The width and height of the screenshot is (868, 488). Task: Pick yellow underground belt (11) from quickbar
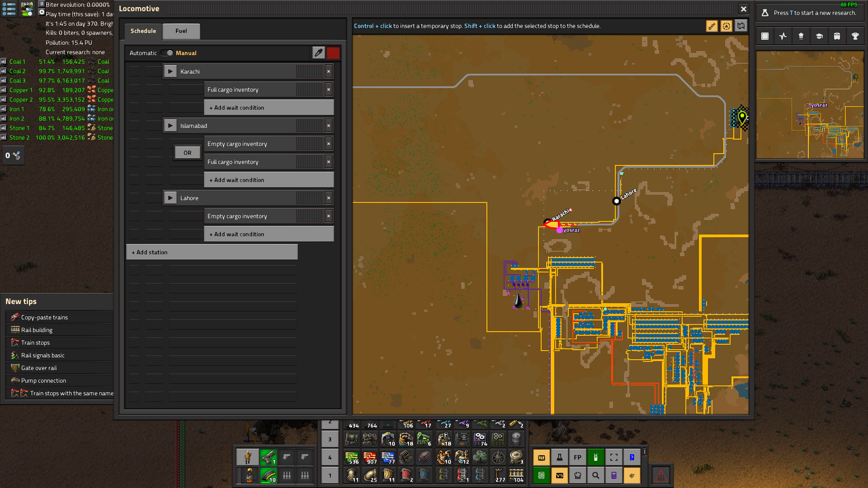pyautogui.click(x=388, y=475)
